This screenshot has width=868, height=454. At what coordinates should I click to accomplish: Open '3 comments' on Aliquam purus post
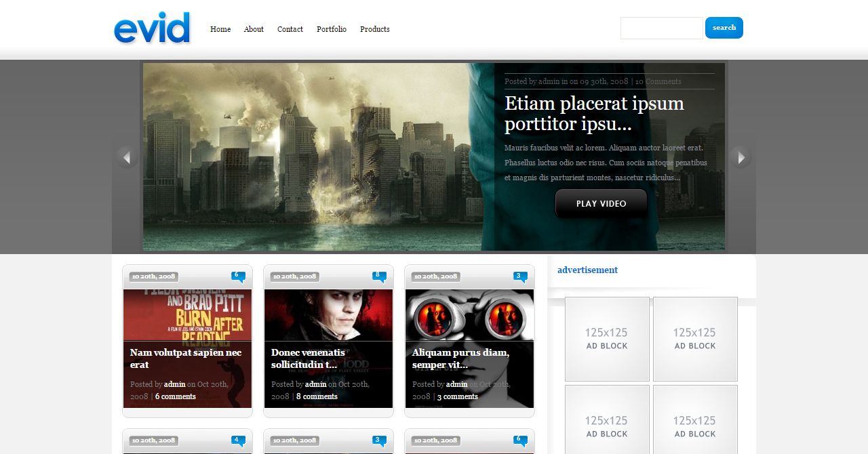(458, 396)
